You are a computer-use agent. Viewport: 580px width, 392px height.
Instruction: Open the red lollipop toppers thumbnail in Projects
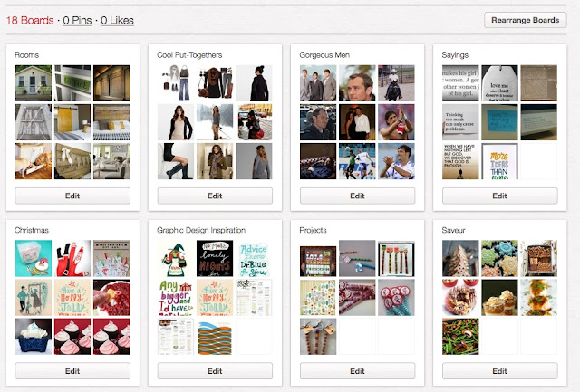[x=397, y=298]
